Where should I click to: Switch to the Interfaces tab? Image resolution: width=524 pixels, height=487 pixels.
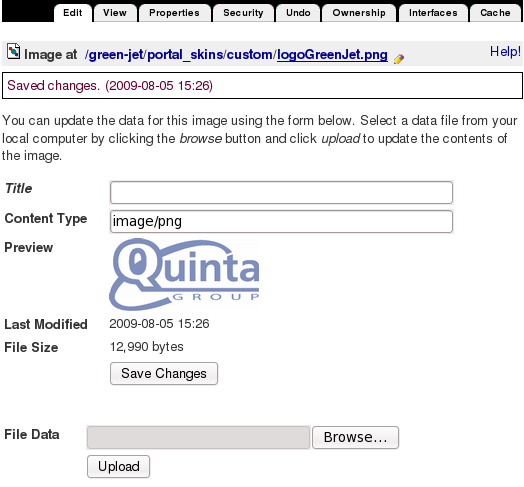pyautogui.click(x=433, y=13)
